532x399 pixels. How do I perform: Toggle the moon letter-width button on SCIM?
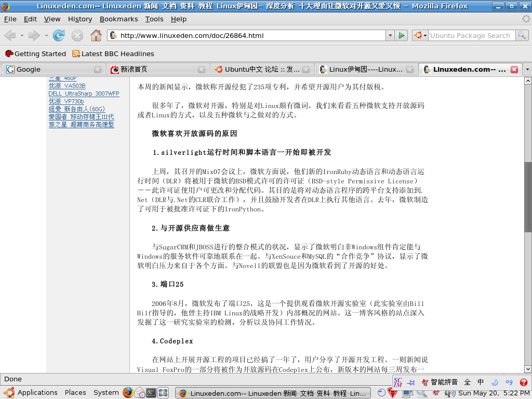495,382
